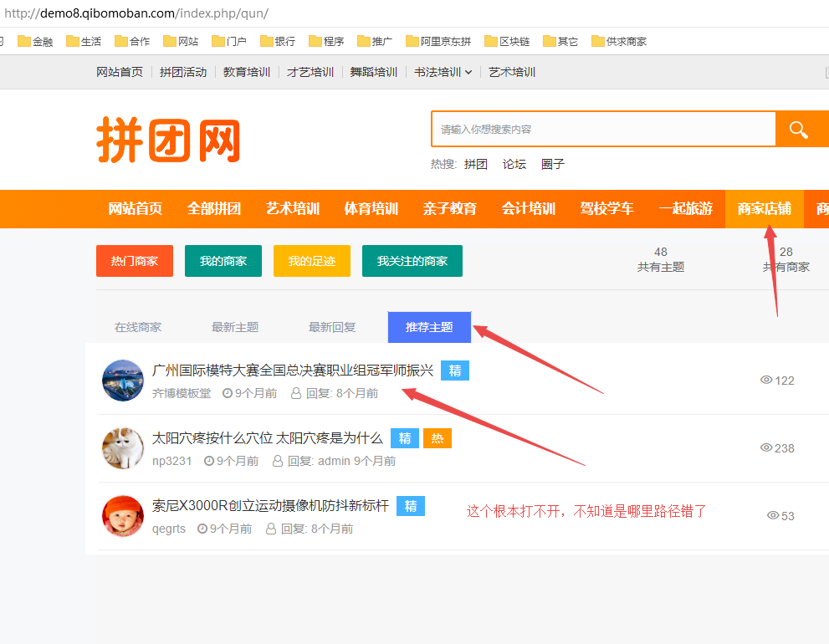The height and width of the screenshot is (644, 829).
Task: Select the 推荐主题 tab
Action: (x=429, y=327)
